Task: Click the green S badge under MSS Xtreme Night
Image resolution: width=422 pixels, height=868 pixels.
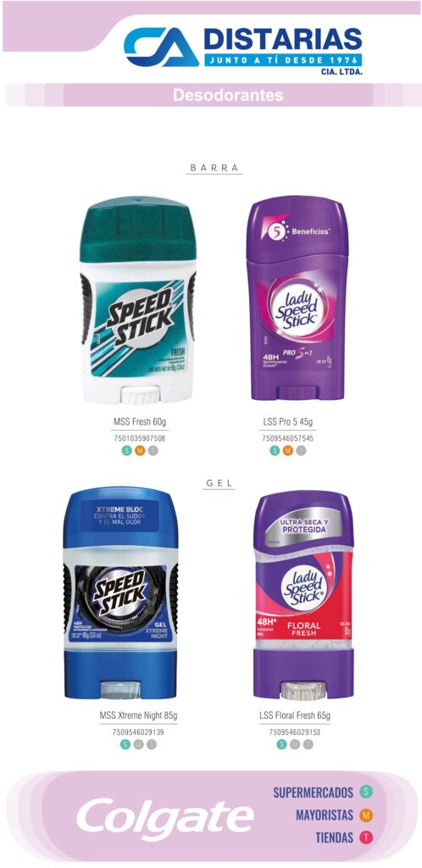Action: click(125, 744)
